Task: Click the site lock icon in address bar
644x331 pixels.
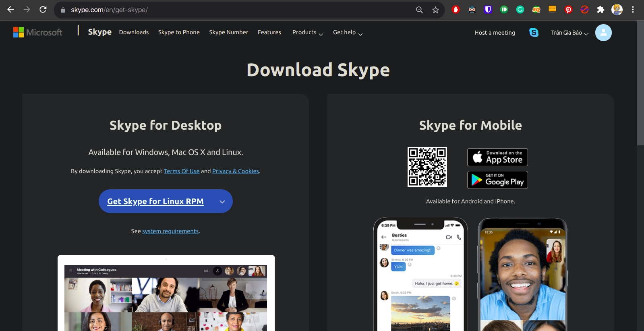Action: click(63, 10)
